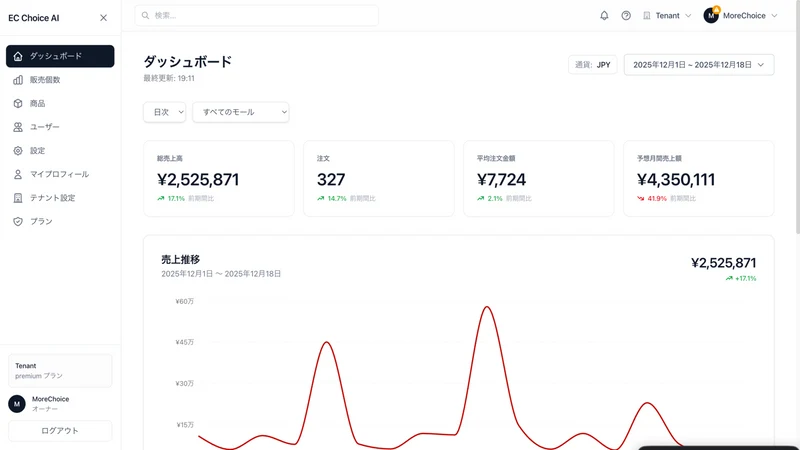Click the green trend arrow under 平均注文金額

pos(481,198)
